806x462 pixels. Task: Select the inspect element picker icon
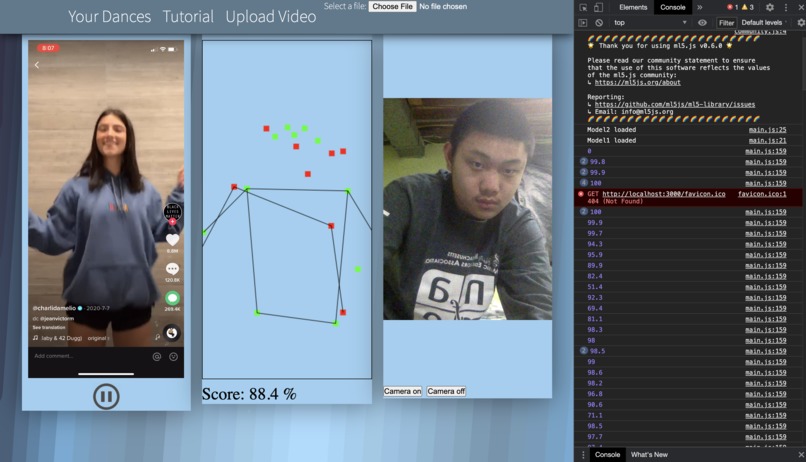(583, 7)
